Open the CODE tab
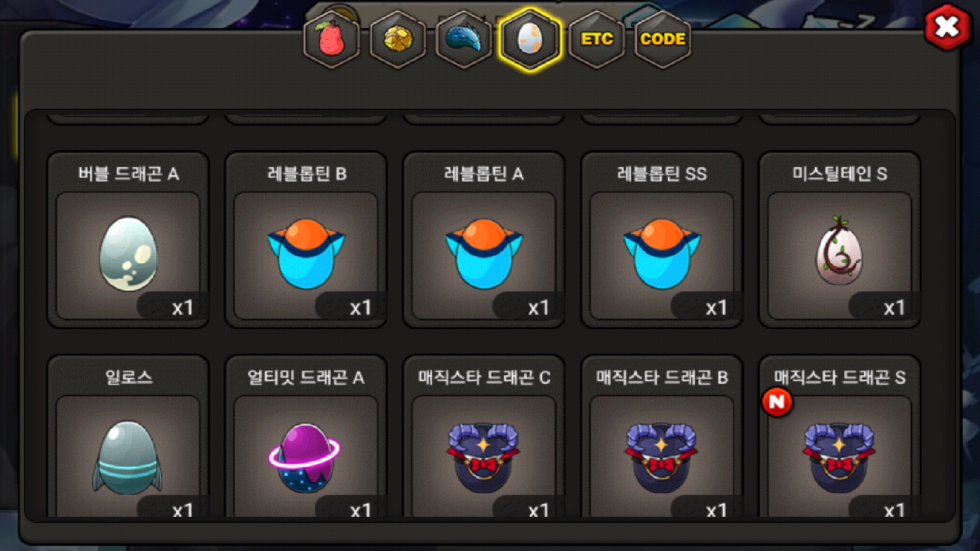This screenshot has width=980, height=551. click(663, 39)
